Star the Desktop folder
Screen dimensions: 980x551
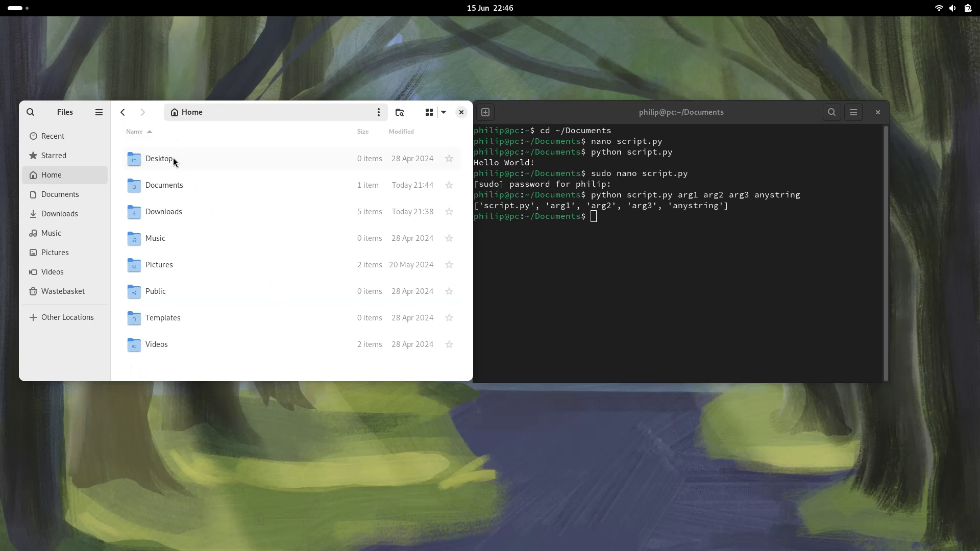[x=449, y=159]
